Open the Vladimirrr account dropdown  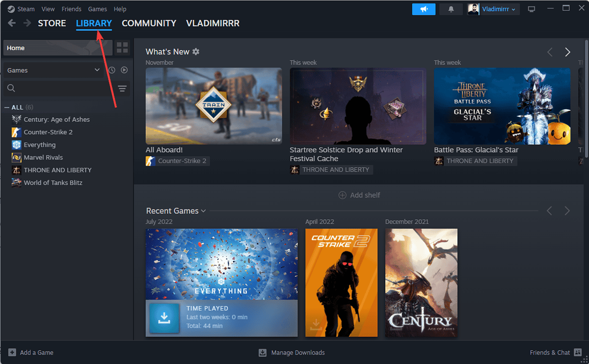pos(493,9)
